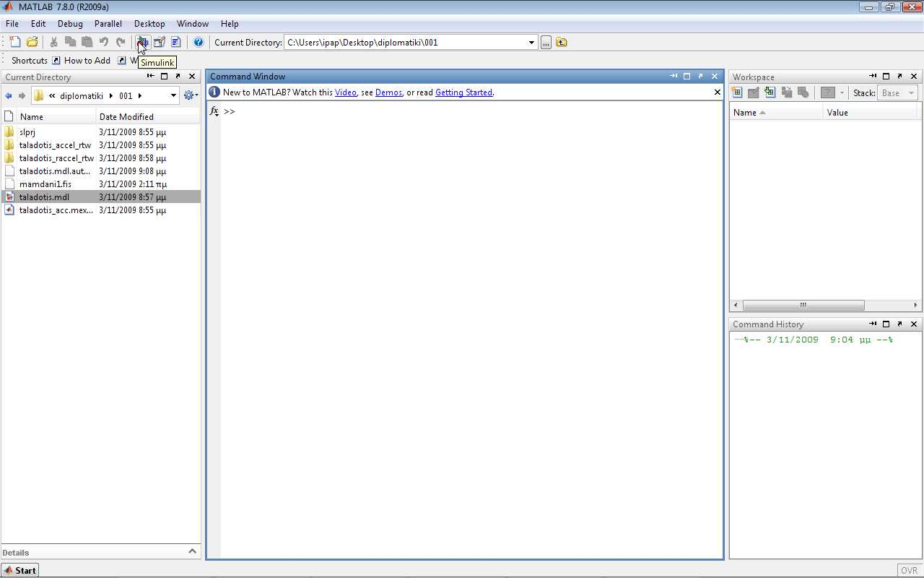Open the Debug menu

coord(70,24)
